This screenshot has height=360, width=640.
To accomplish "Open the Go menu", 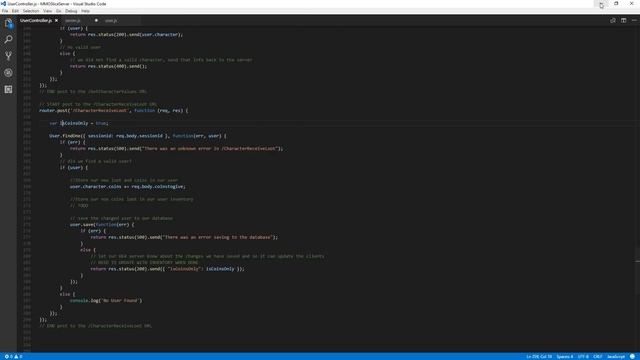I will click(58, 11).
